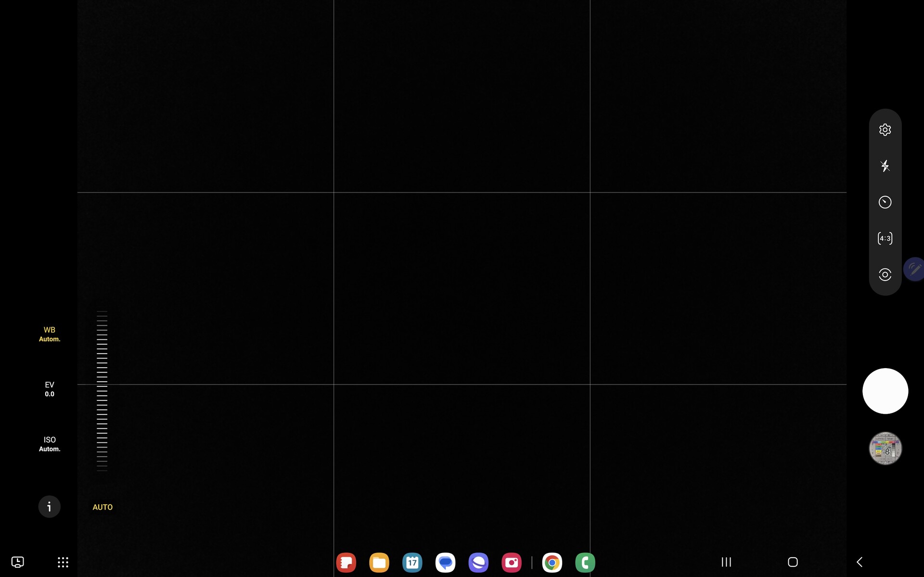Viewport: 924px width, 577px height.
Task: Open Calendar app in taskbar
Action: point(412,562)
